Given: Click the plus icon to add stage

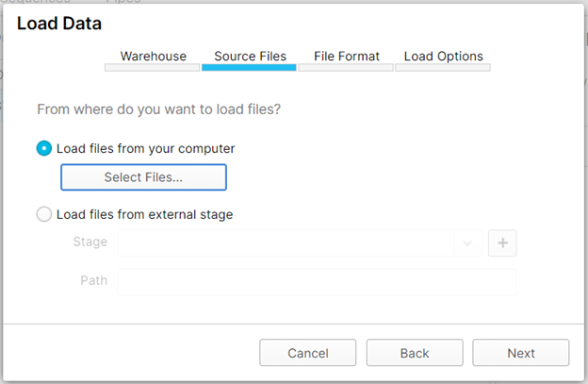Looking at the screenshot, I should coord(502,243).
